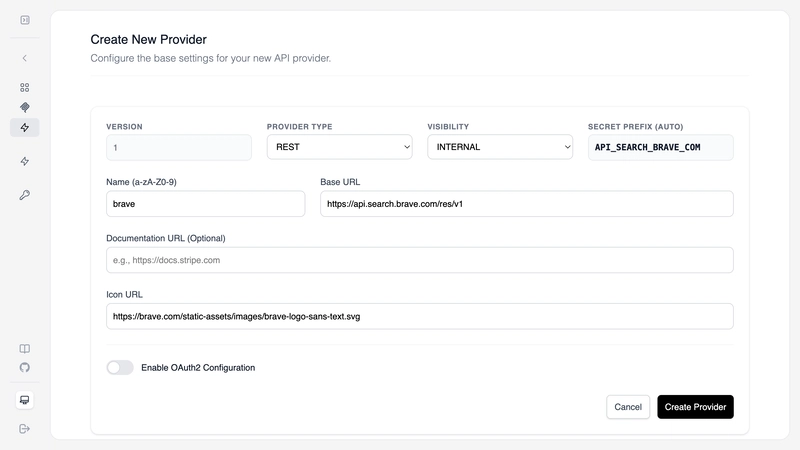Click the filled tag icon below grid icon
Viewport: 800px width, 450px height.
coord(25,106)
